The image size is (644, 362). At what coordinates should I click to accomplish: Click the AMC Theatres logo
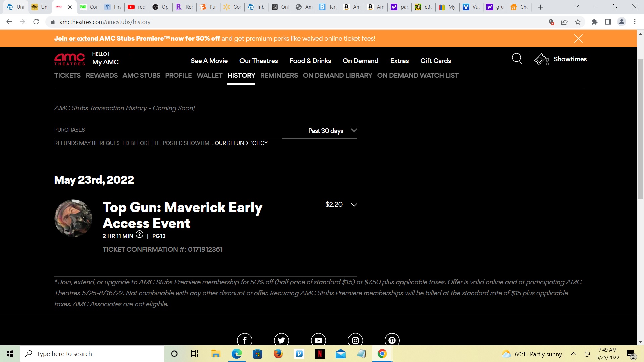(x=69, y=59)
